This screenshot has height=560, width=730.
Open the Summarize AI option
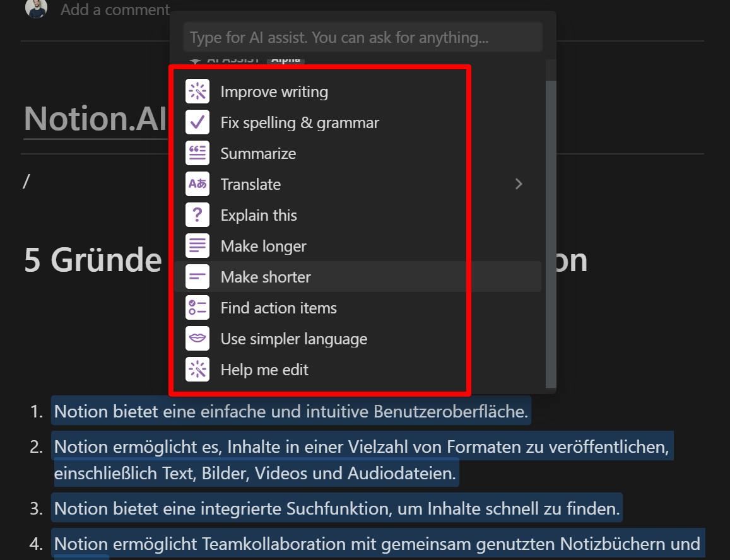coord(258,153)
